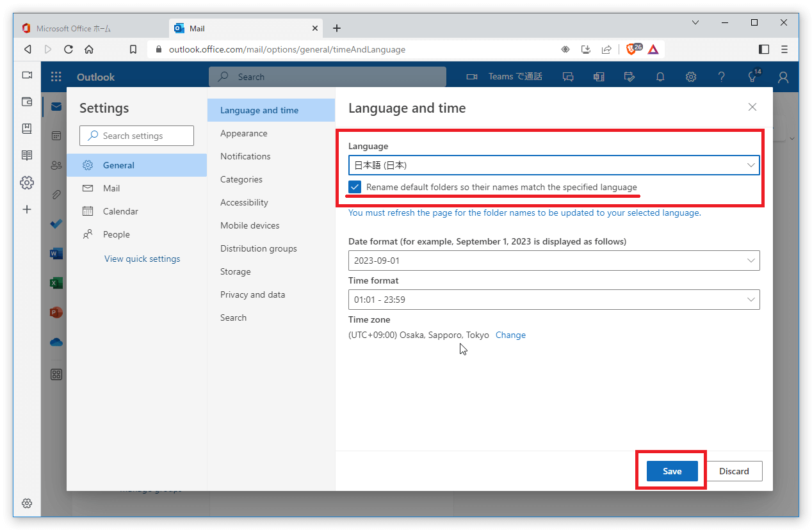Open the Date format dropdown

(554, 261)
